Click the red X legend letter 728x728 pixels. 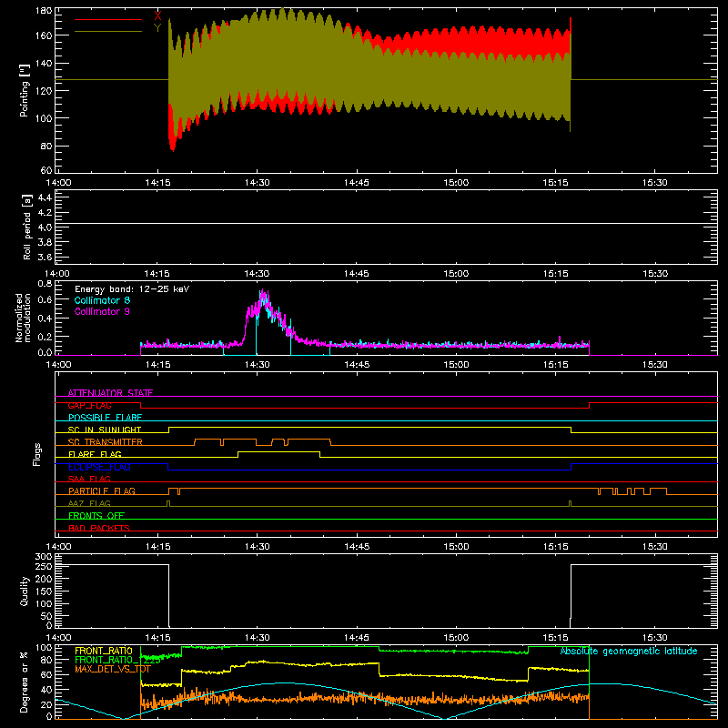click(157, 16)
